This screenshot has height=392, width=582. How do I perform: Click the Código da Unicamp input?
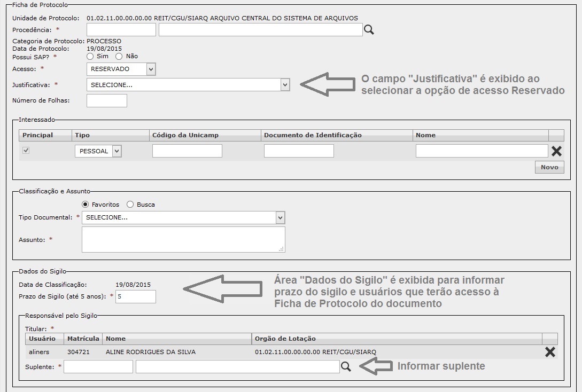pyautogui.click(x=187, y=151)
